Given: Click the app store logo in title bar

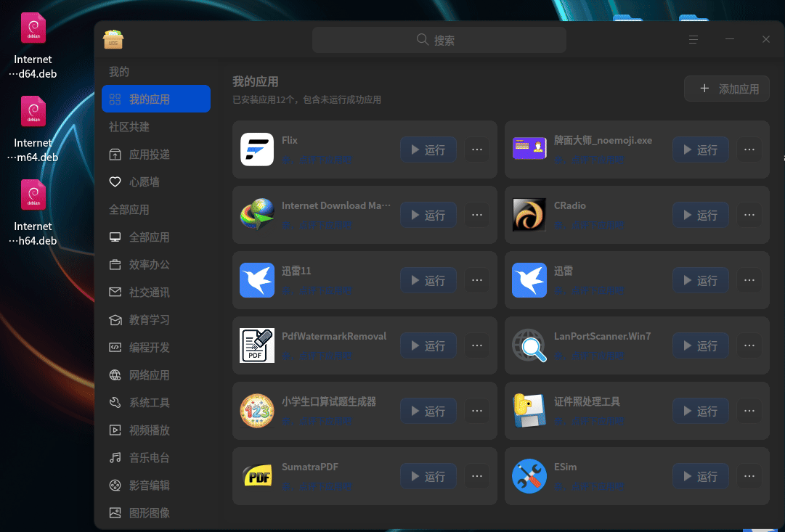Looking at the screenshot, I should (x=113, y=39).
